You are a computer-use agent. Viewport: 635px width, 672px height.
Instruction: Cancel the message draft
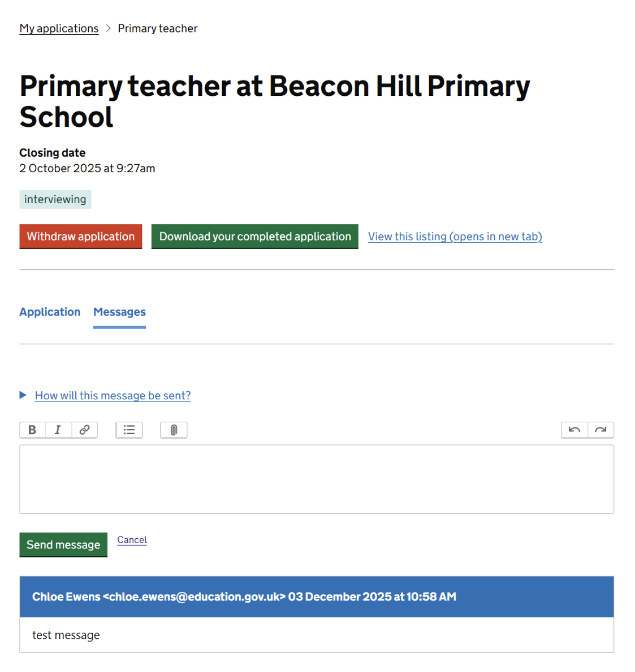[x=132, y=540]
